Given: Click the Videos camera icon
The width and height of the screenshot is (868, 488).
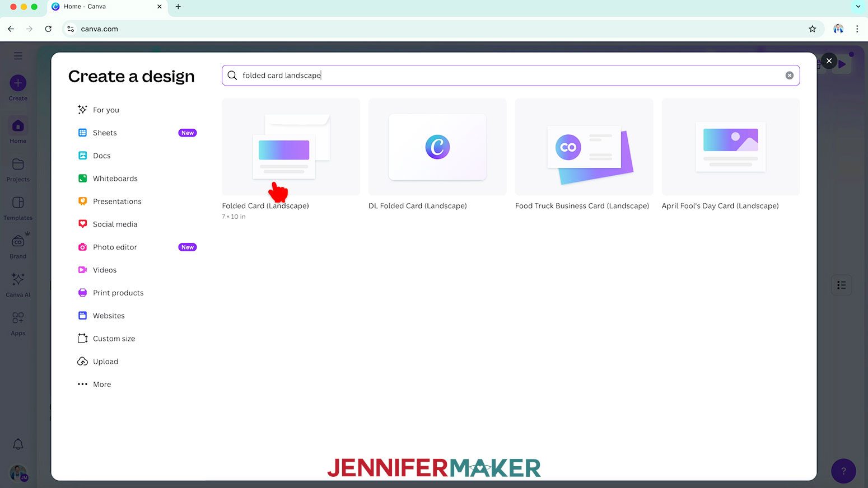Looking at the screenshot, I should (x=82, y=270).
